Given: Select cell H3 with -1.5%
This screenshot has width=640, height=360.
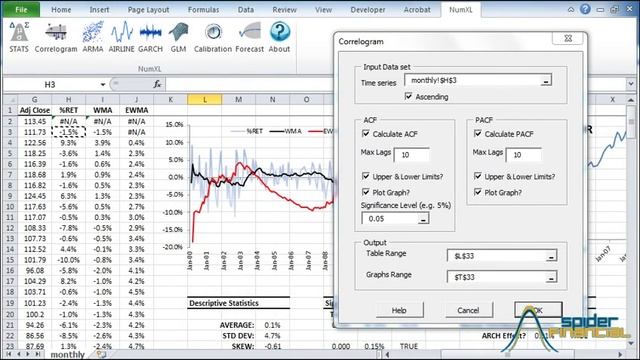Looking at the screenshot, I should pyautogui.click(x=69, y=132).
